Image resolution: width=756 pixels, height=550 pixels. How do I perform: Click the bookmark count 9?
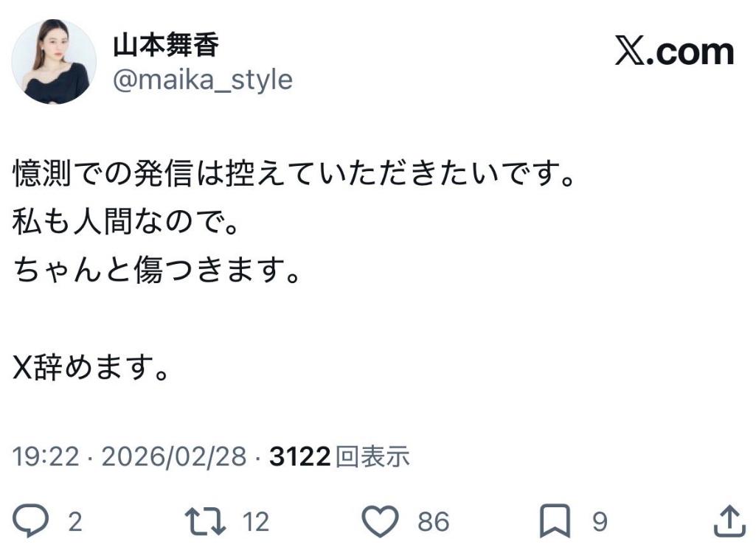click(x=600, y=522)
